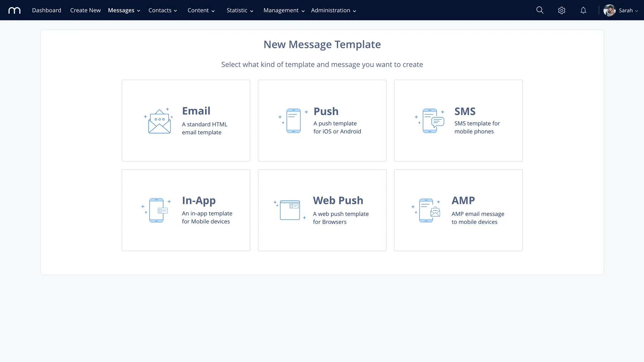Screen dimensions: 644x362
Task: Click 'AMP email message to mobile devices' text
Action: click(x=478, y=218)
